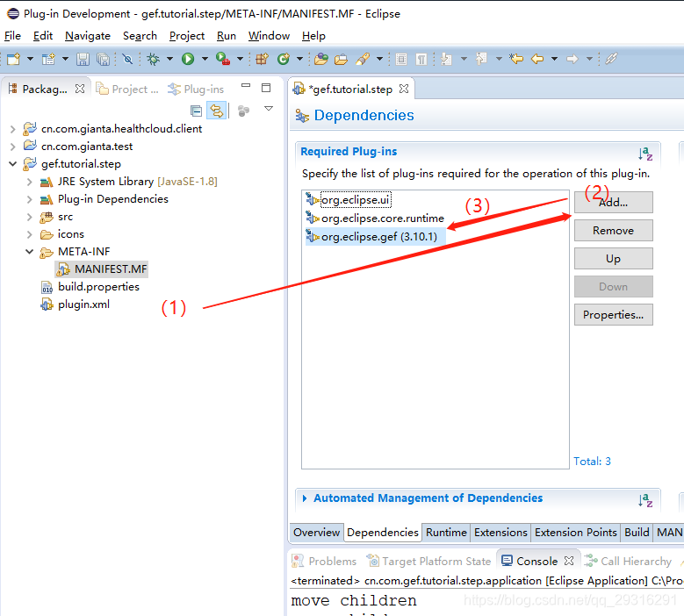The image size is (684, 616).
Task: Sort Automated Management dependencies alphabetically
Action: coord(645,499)
